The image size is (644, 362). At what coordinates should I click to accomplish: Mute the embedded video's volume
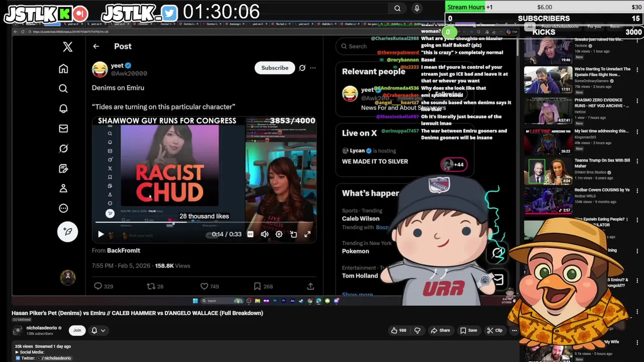[265, 234]
